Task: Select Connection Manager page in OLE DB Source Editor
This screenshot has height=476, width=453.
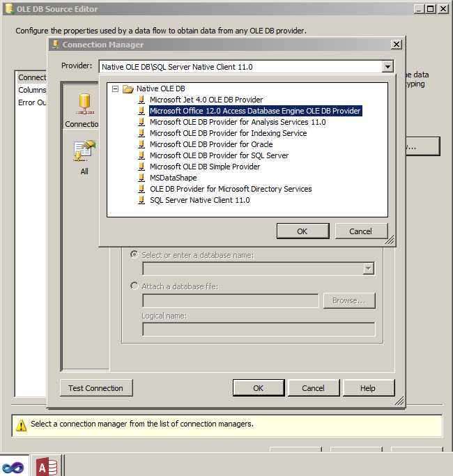Action: point(32,77)
